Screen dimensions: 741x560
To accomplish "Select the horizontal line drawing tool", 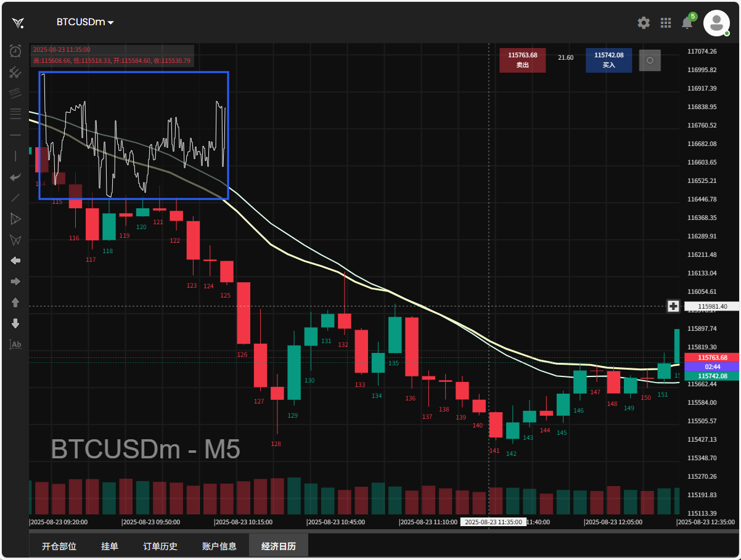I will (x=15, y=135).
